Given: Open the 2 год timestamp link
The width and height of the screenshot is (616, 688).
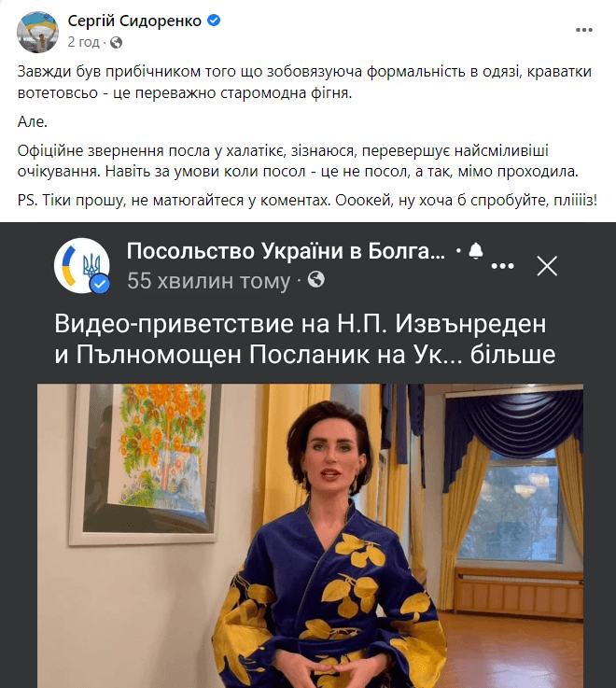Looking at the screenshot, I should pos(83,42).
